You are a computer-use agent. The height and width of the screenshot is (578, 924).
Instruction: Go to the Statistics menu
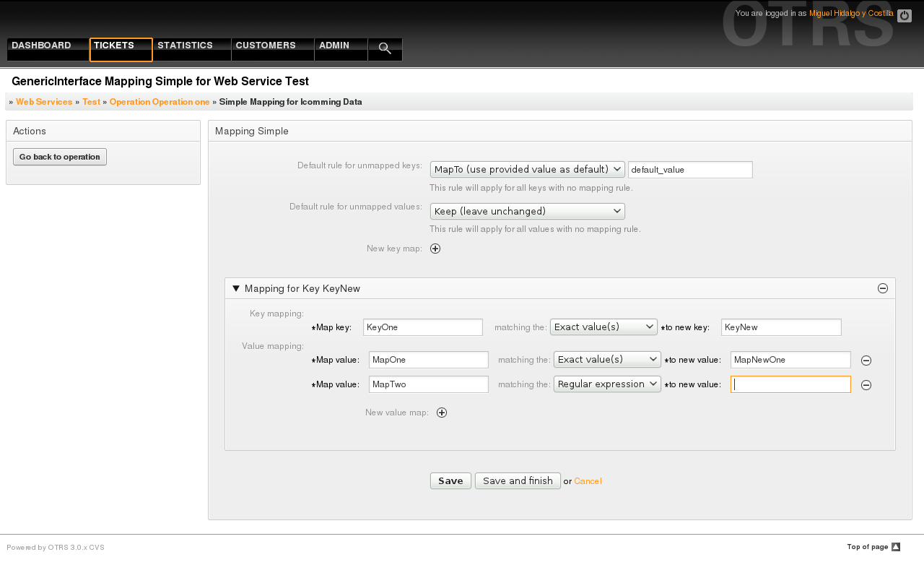click(x=192, y=49)
